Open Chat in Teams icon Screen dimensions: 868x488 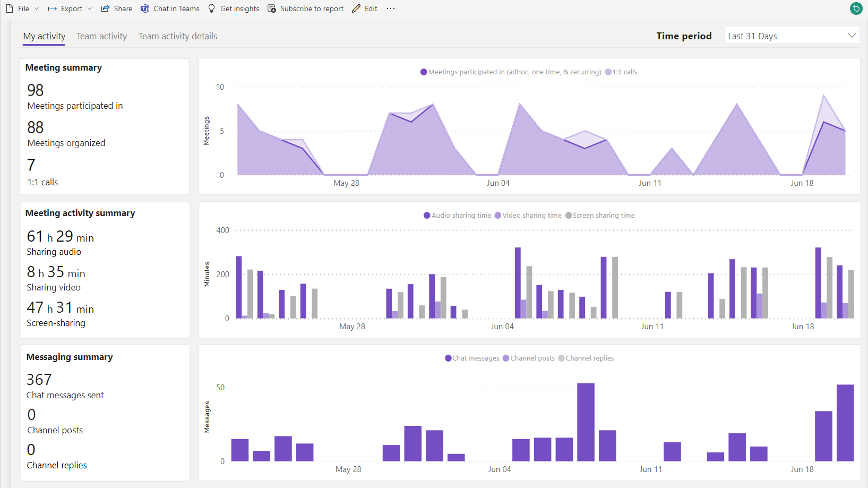145,8
